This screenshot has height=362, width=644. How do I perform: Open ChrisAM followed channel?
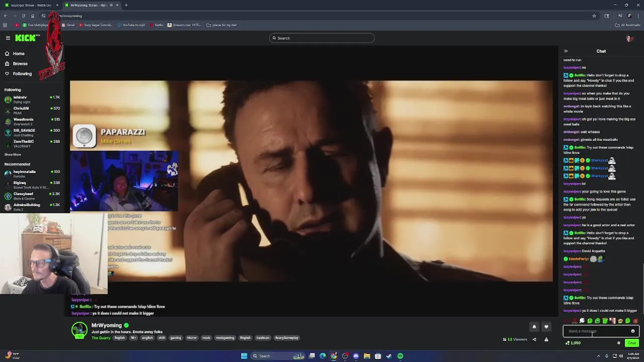[x=32, y=110]
